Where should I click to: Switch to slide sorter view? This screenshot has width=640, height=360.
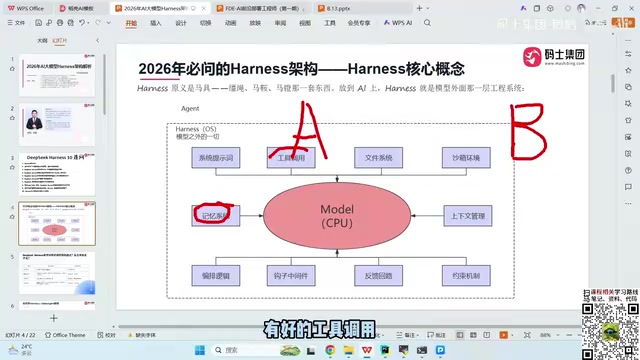(473, 335)
